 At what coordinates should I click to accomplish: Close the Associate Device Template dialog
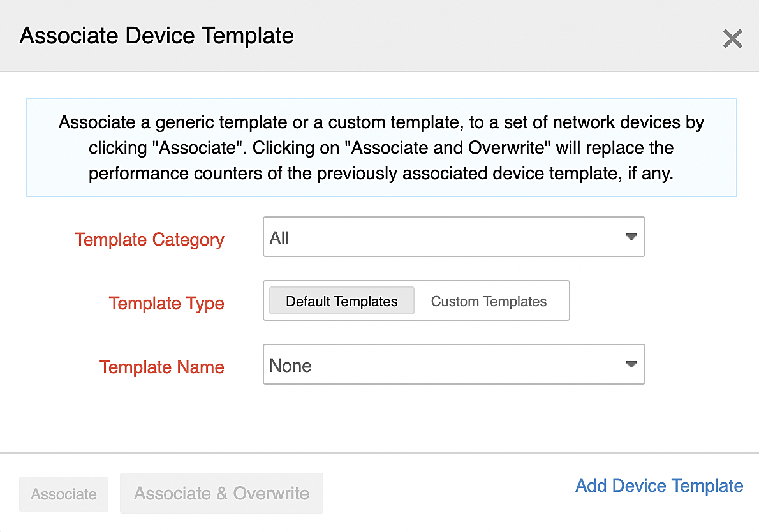click(732, 39)
